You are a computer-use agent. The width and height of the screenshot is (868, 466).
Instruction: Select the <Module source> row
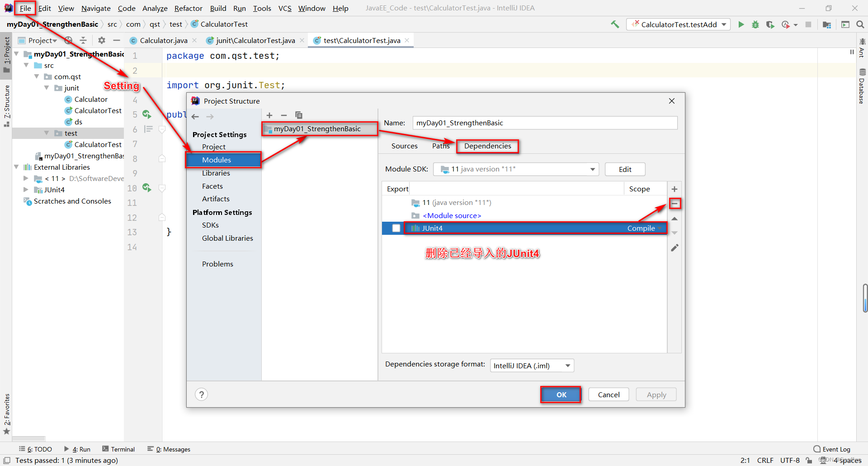(x=524, y=215)
